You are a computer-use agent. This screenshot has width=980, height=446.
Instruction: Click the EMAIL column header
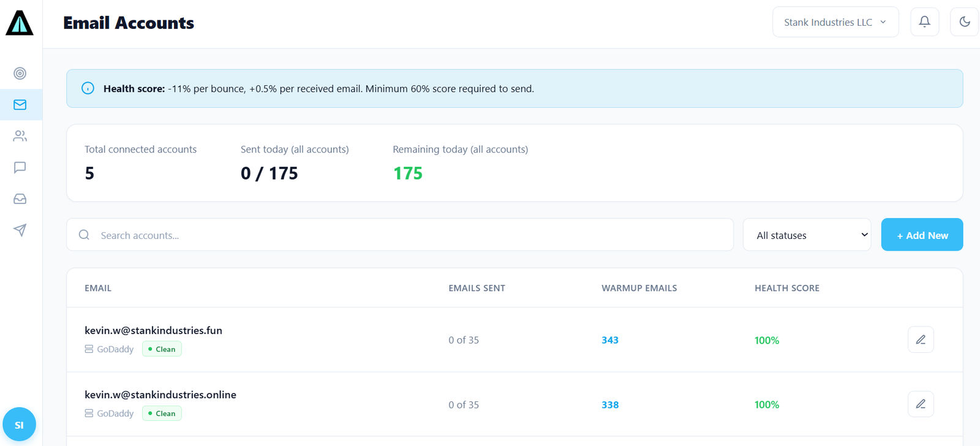(x=98, y=288)
